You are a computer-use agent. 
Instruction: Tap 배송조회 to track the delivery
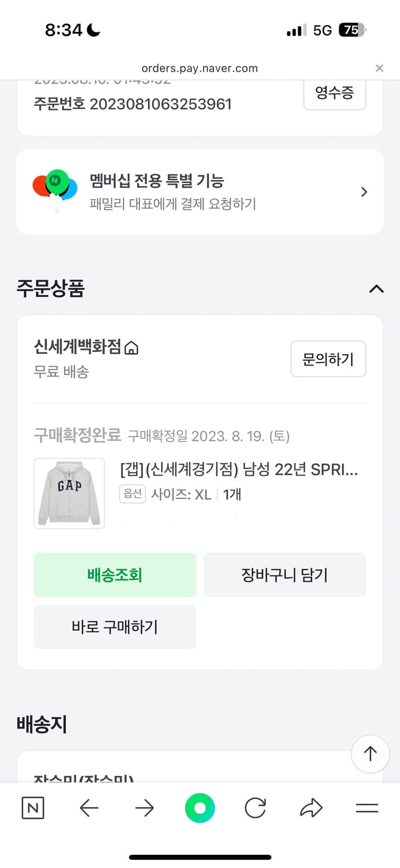coord(115,575)
